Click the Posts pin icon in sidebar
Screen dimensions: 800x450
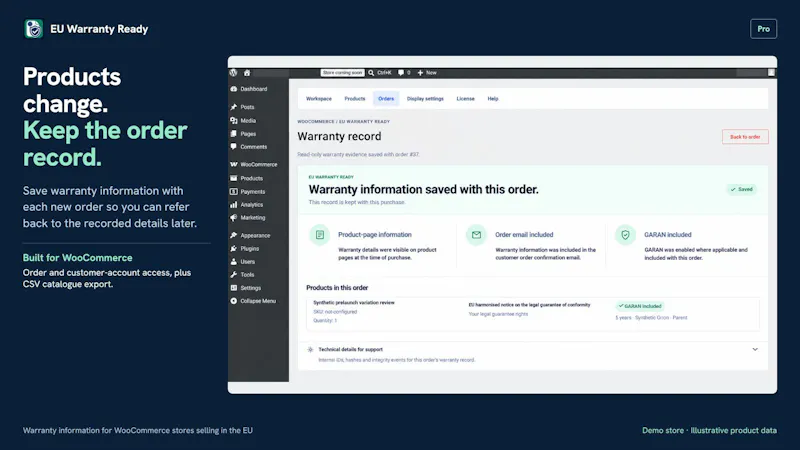234,107
